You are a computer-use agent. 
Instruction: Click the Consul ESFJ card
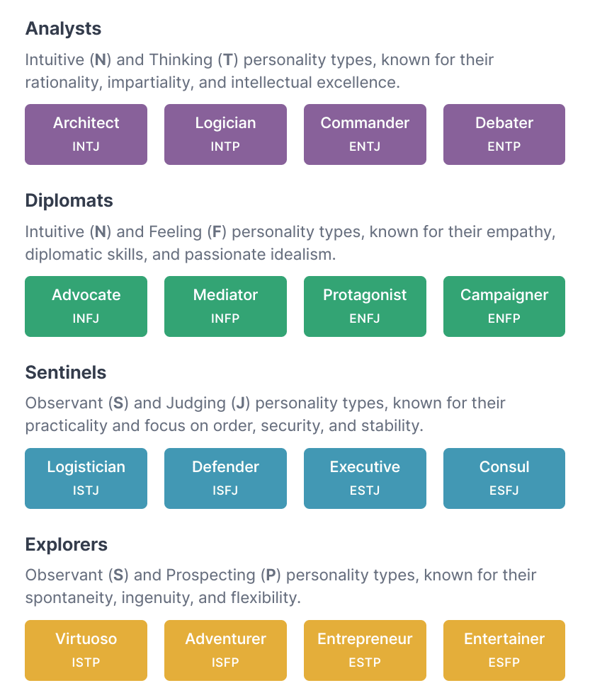(504, 478)
